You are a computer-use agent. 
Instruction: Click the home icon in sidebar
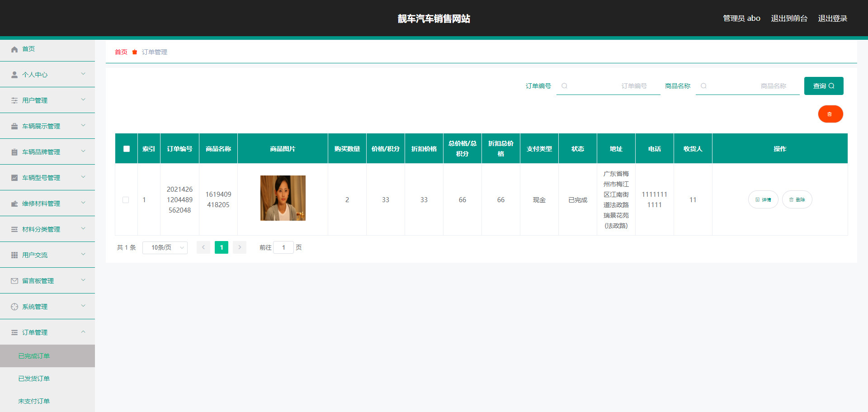14,49
